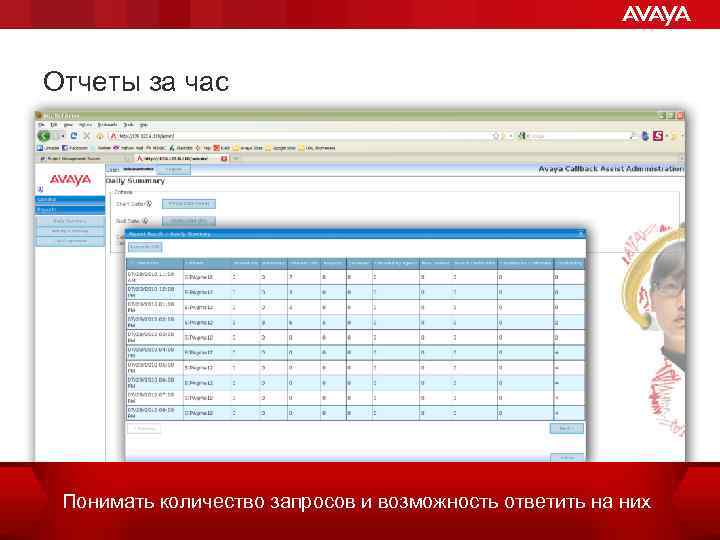Click the small icon below sidebar Avaya logo
Screen dimensions: 720x540
40,189
